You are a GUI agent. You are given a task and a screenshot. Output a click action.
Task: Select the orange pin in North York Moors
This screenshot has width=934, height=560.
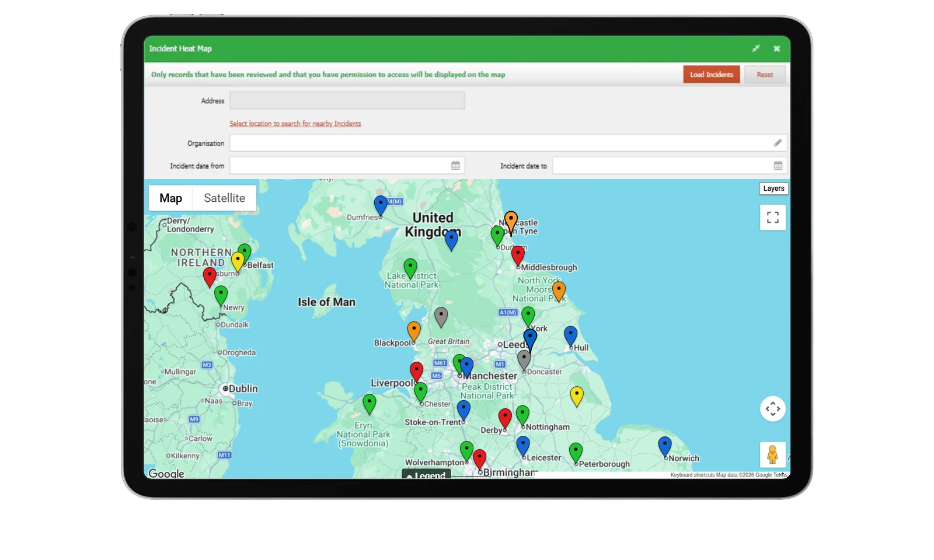coord(559,292)
